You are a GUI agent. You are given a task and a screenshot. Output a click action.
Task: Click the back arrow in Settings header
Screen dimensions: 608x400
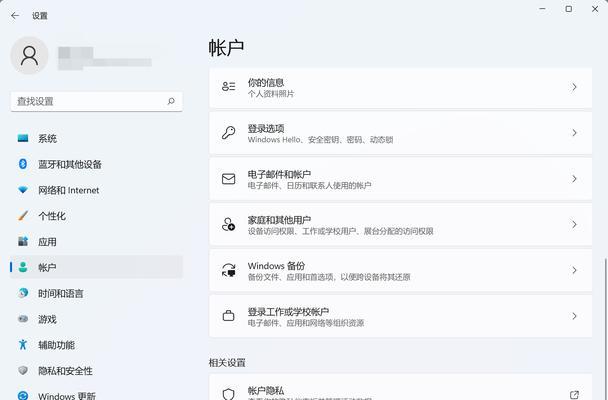[x=15, y=16]
